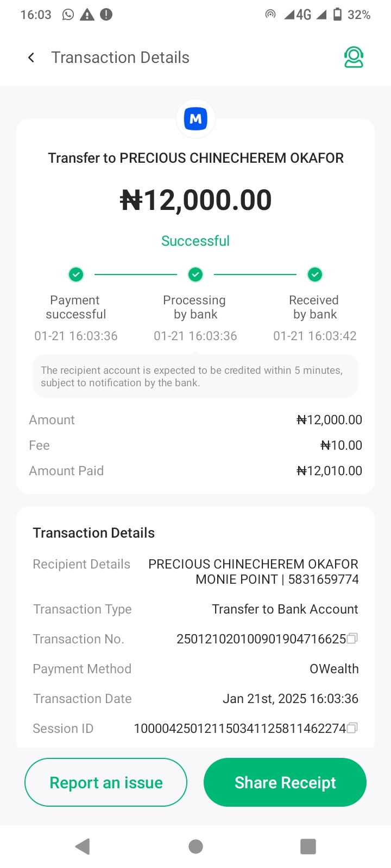Viewport: 391px width, 868px height.
Task: Tap the blue Moniepoint bank logo
Action: pyautogui.click(x=195, y=119)
